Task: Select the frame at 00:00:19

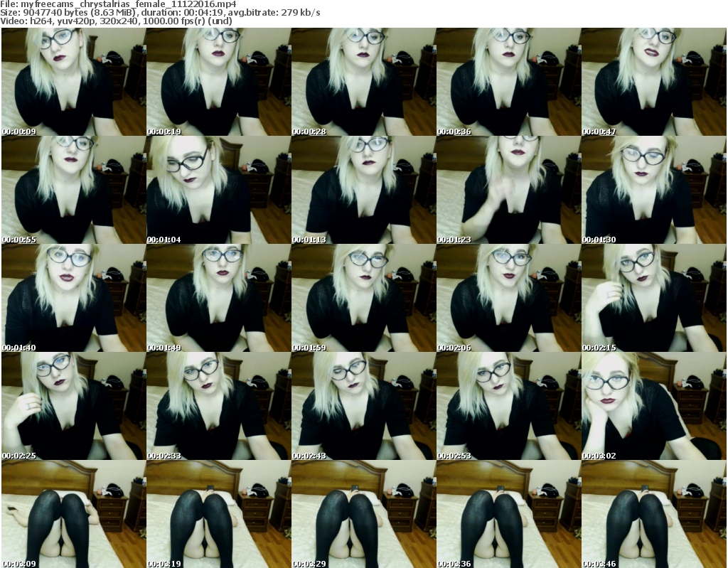Action: pyautogui.click(x=218, y=82)
